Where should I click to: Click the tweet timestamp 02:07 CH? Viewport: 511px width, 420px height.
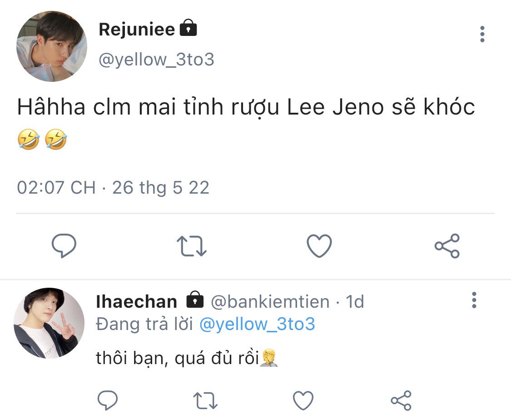[56, 187]
